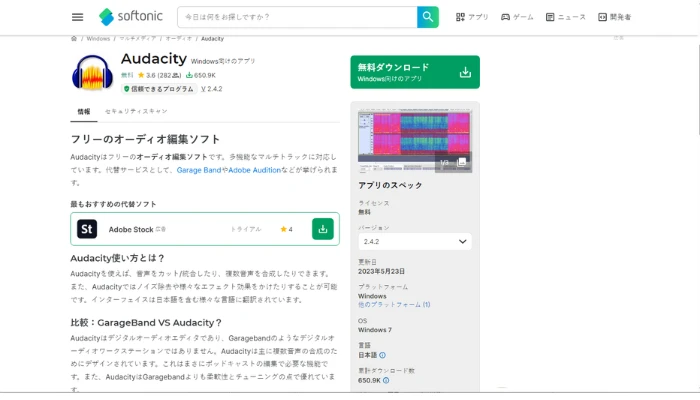Click heading 比較：GarageBand VS Audacity？
This screenshot has width=700, height=400.
pos(146,322)
